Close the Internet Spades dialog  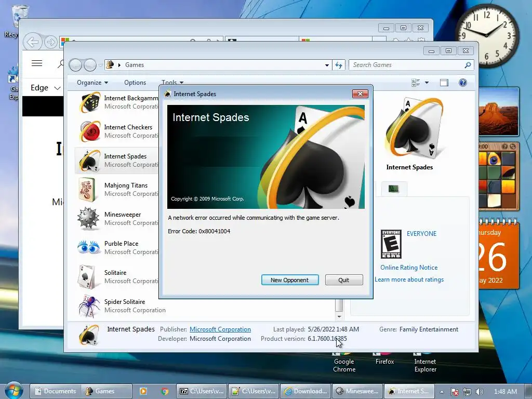(360, 94)
